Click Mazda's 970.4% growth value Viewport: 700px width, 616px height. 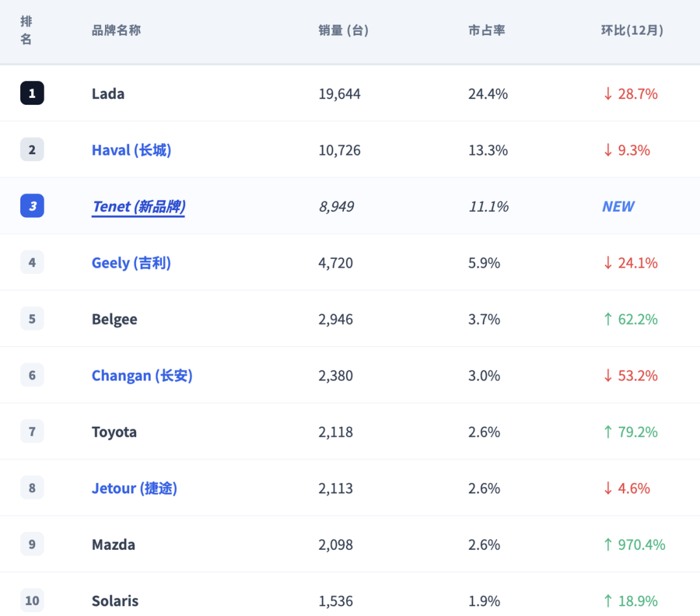point(642,545)
